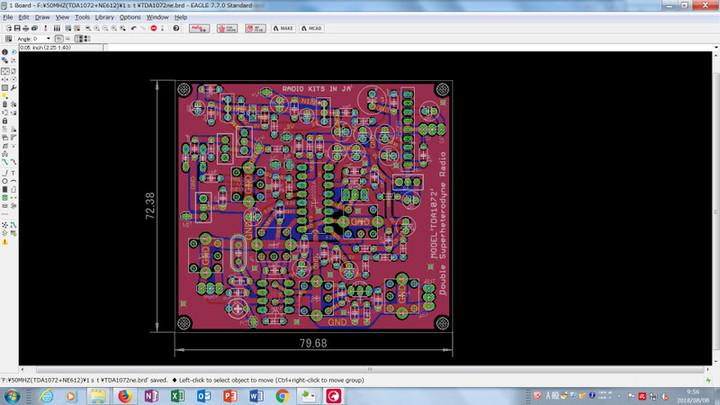Open the Tools menu
Viewport: 720px width, 405px height.
[x=82, y=17]
